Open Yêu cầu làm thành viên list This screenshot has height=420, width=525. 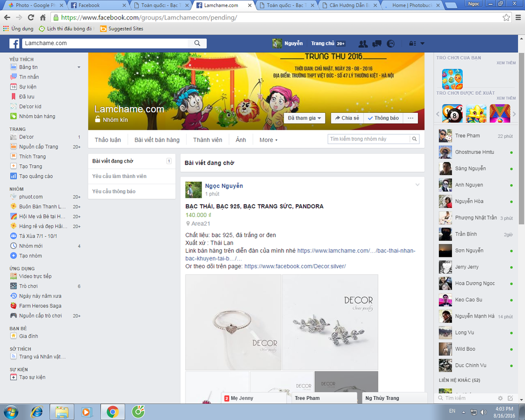[132, 176]
